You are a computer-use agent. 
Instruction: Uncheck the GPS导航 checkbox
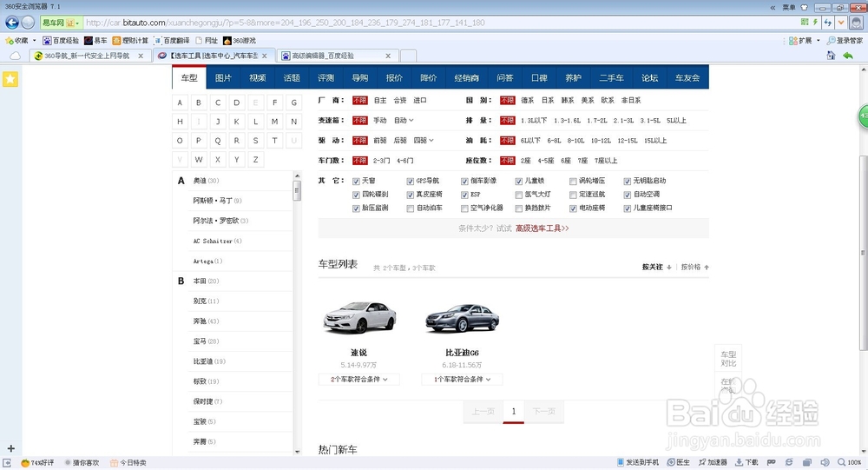(411, 182)
